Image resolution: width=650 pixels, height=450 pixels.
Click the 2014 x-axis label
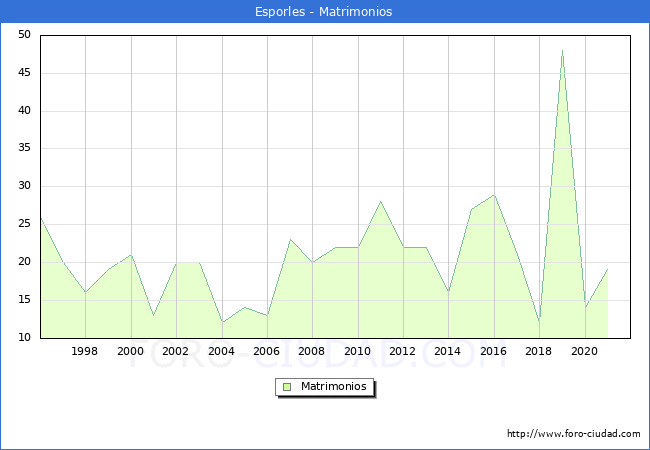click(x=447, y=351)
